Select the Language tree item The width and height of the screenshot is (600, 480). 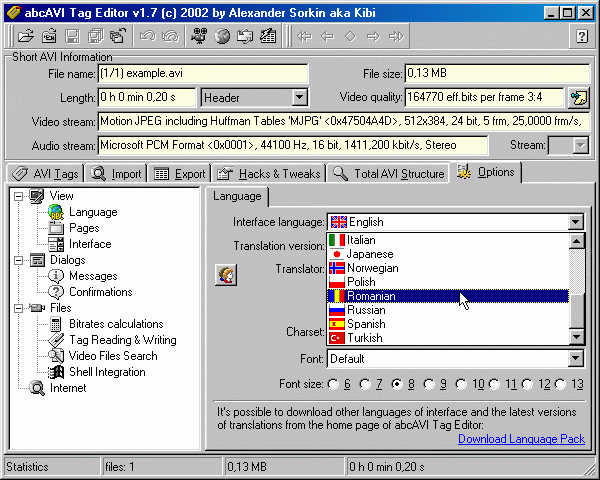coord(93,212)
